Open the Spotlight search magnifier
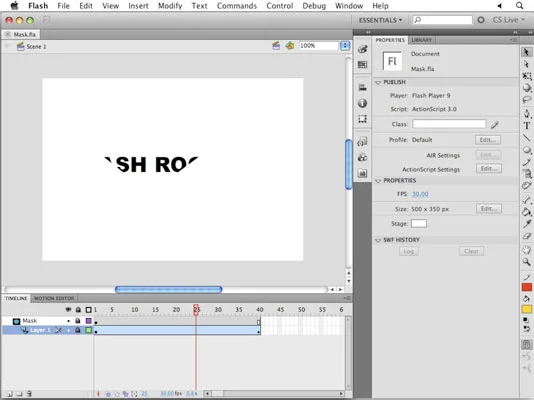 519,5
